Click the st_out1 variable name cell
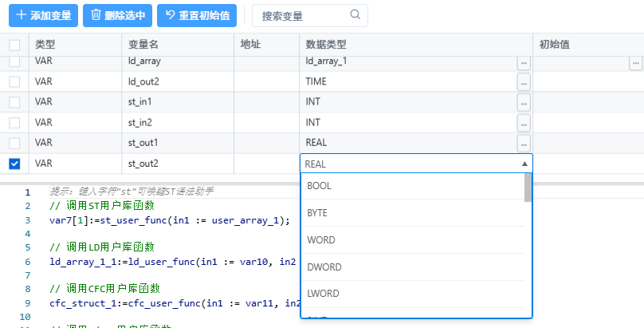This screenshot has width=644, height=328. pyautogui.click(x=178, y=143)
